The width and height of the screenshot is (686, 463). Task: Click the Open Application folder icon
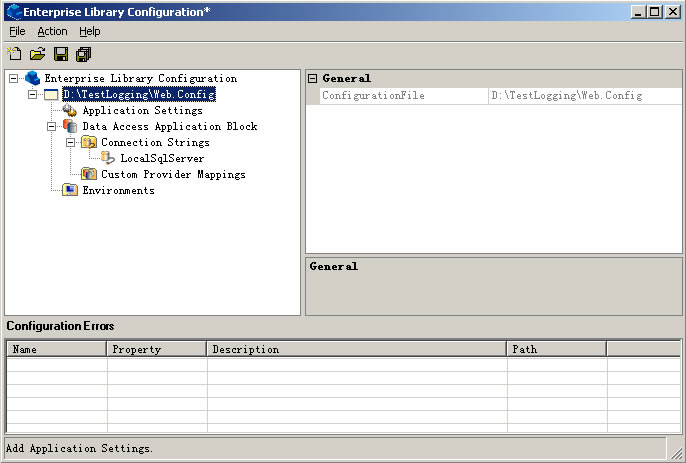[x=38, y=54]
